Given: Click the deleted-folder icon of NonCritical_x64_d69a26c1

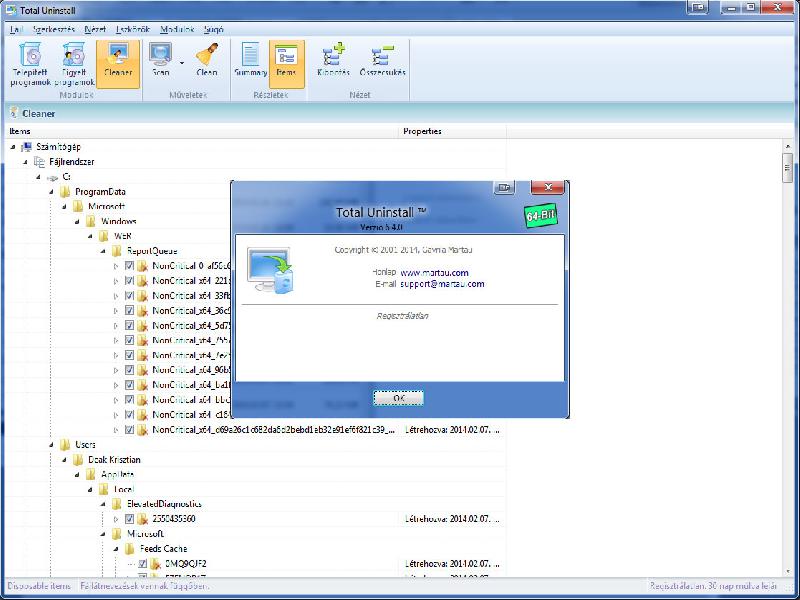Looking at the screenshot, I should point(143,430).
